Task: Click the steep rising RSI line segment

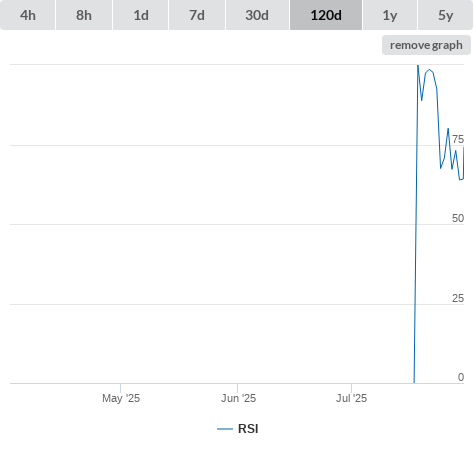Action: tap(416, 224)
